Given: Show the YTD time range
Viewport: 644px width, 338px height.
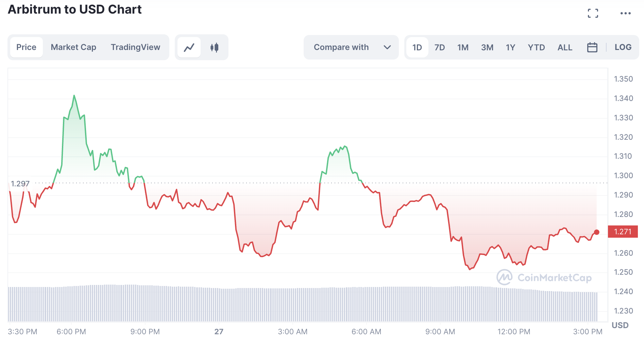Looking at the screenshot, I should coord(536,47).
